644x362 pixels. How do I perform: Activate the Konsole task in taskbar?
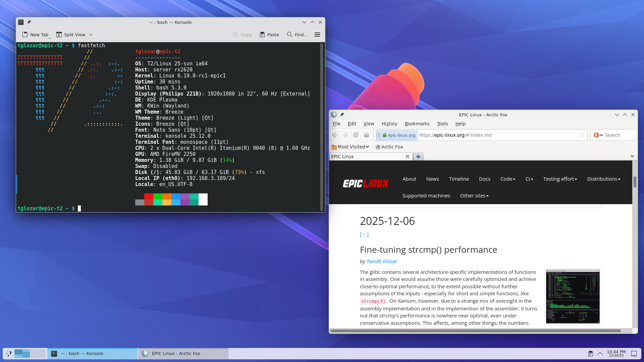coord(93,353)
